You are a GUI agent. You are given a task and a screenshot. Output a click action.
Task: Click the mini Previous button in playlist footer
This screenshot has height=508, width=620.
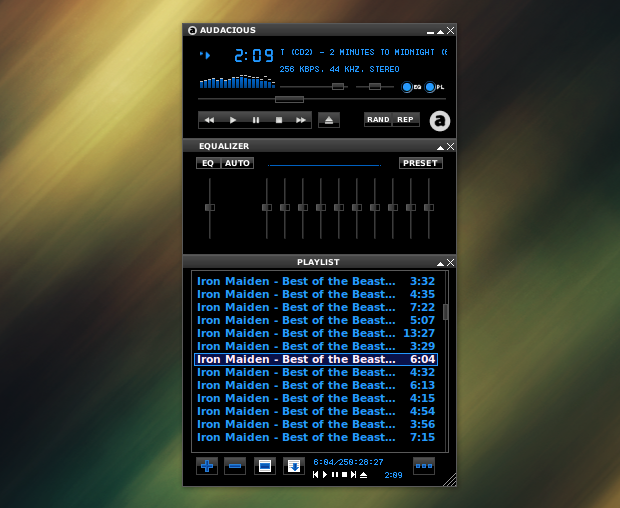[315, 475]
